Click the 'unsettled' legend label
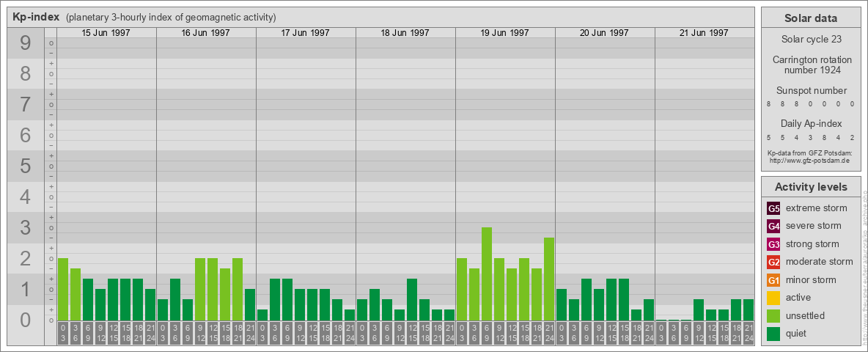Image resolution: width=868 pixels, height=352 pixels. click(x=806, y=315)
